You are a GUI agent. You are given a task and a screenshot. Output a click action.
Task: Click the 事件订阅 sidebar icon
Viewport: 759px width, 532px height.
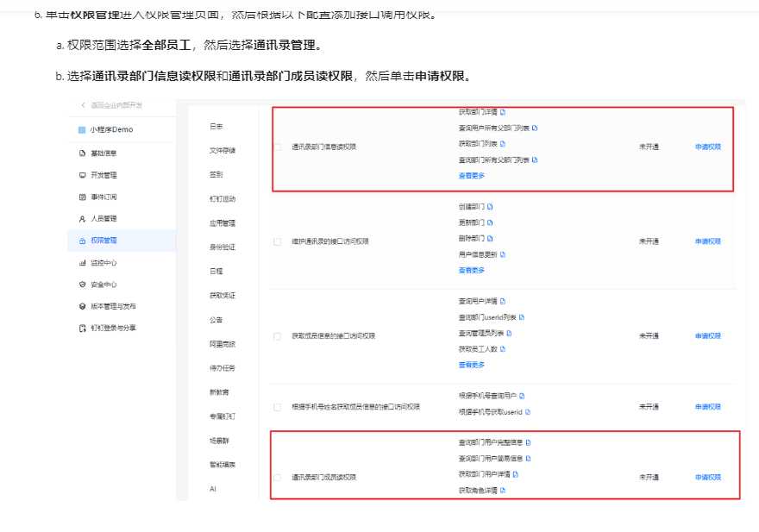click(82, 197)
